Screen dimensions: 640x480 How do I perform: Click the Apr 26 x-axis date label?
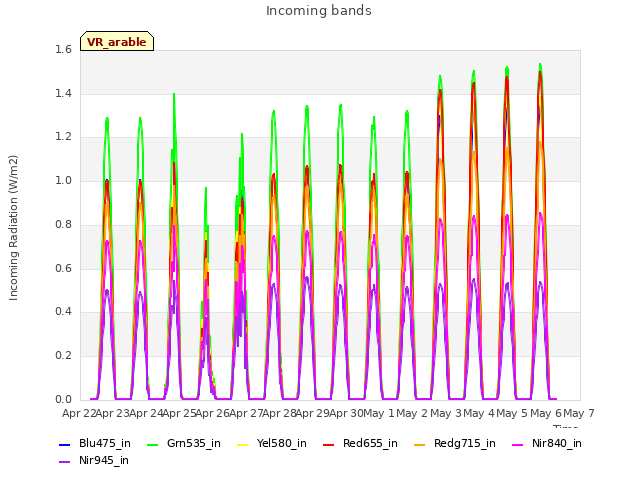212,413
